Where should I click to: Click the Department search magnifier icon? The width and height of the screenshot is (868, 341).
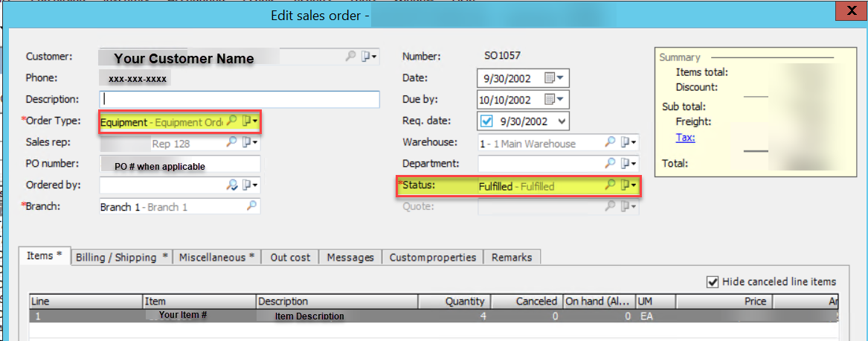610,163
